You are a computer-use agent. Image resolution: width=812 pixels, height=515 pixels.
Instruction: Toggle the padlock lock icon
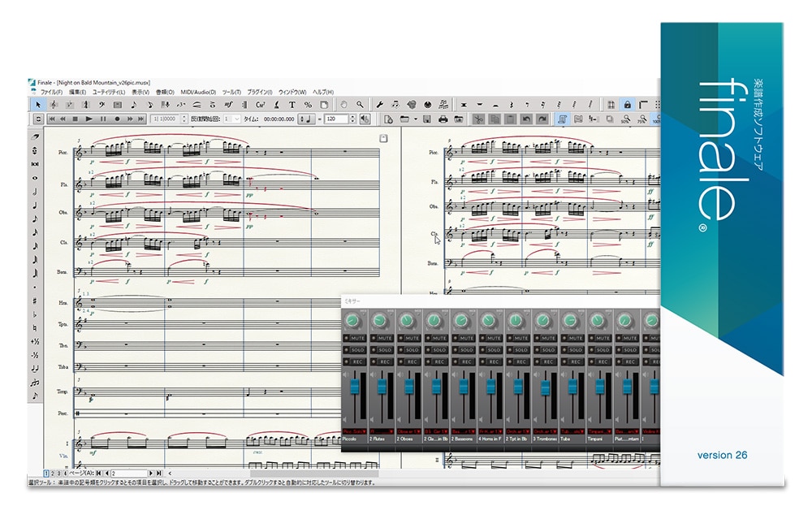point(627,105)
